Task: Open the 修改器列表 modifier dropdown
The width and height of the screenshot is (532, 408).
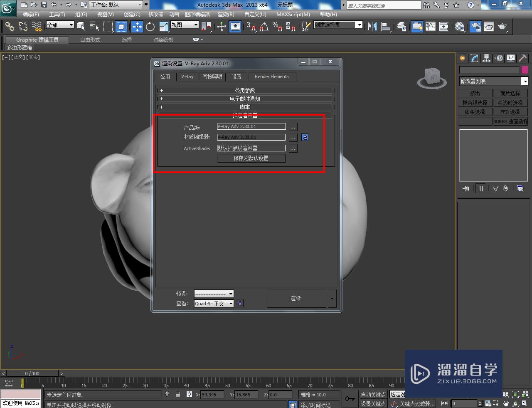Action: click(493, 81)
